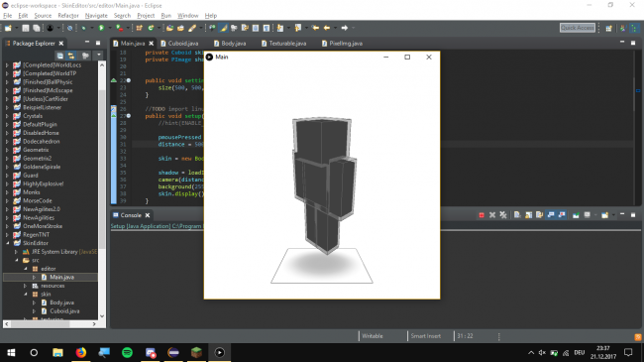Expand the JRE System Library node
The height and width of the screenshot is (362, 644).
click(x=16, y=252)
